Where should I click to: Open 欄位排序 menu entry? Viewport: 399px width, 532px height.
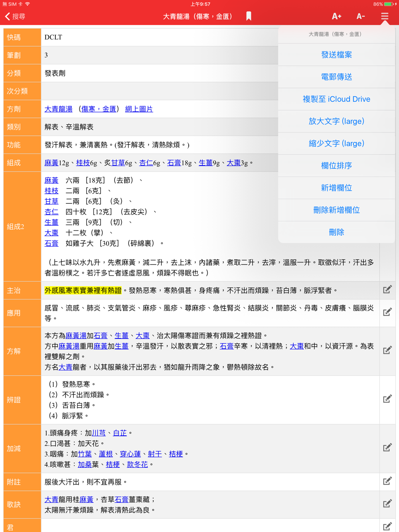tap(336, 166)
